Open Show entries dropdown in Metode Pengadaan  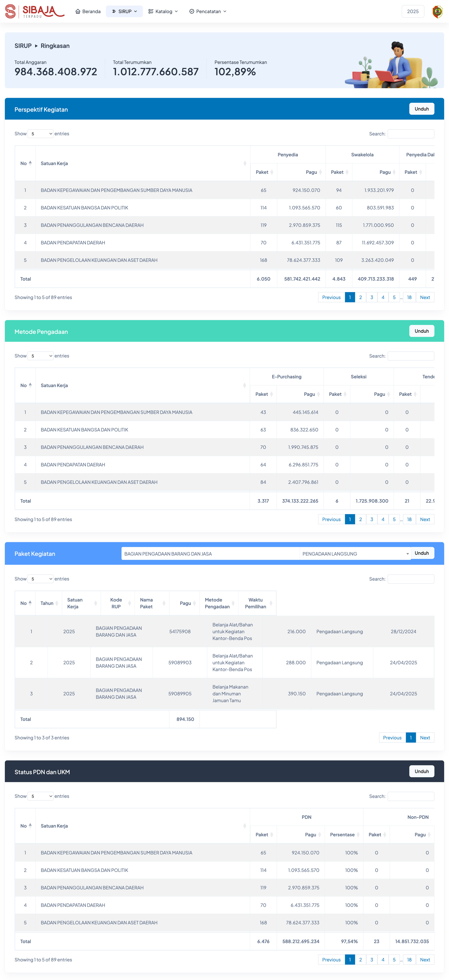tap(40, 356)
